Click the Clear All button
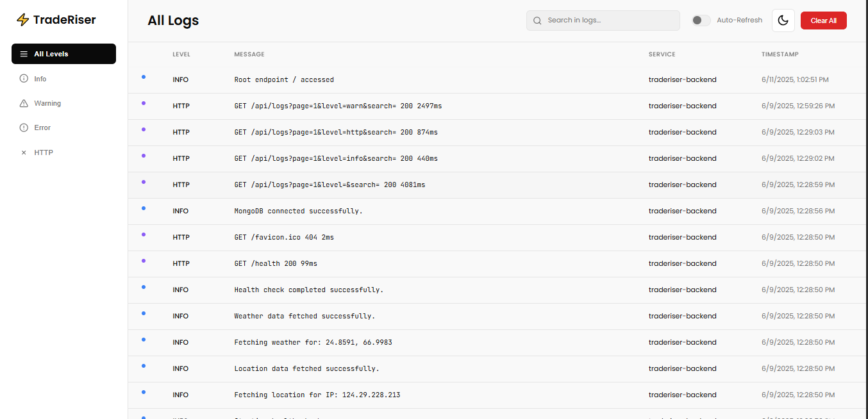The width and height of the screenshot is (868, 419). point(823,20)
